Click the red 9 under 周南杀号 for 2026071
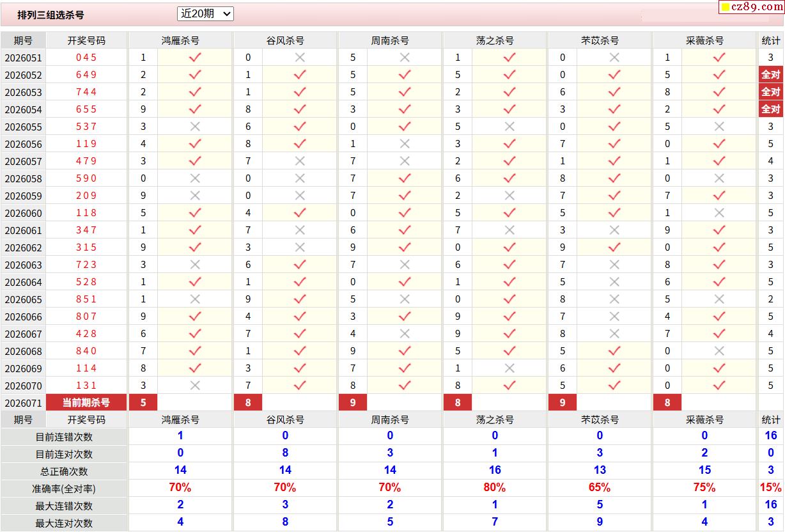The height and width of the screenshot is (532, 785). point(353,403)
